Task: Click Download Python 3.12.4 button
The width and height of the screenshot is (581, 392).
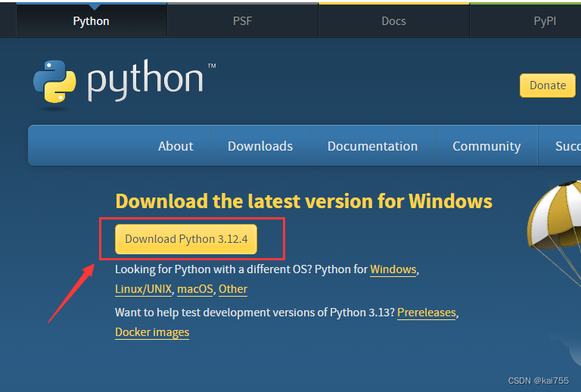Action: coord(186,239)
